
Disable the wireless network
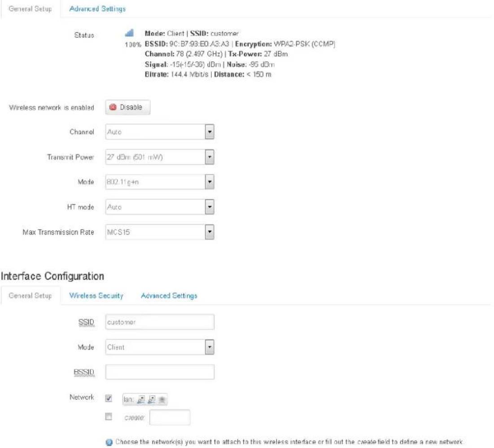point(127,107)
